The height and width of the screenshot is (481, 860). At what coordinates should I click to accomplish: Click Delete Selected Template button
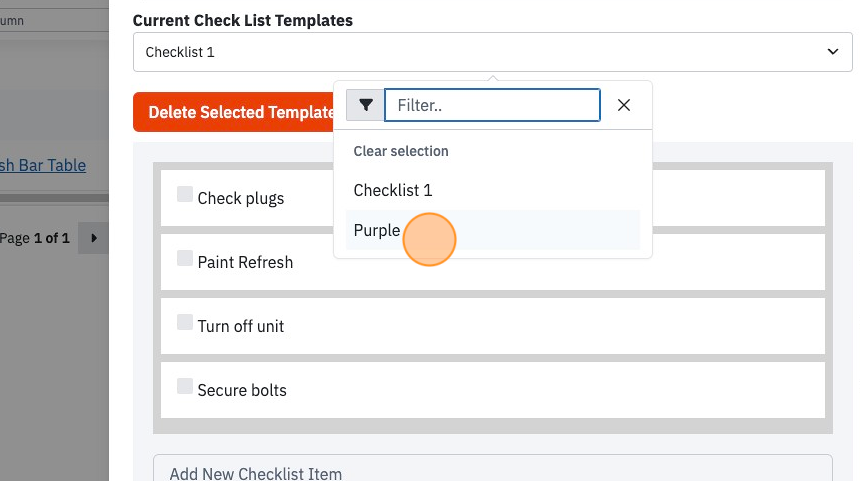234,112
